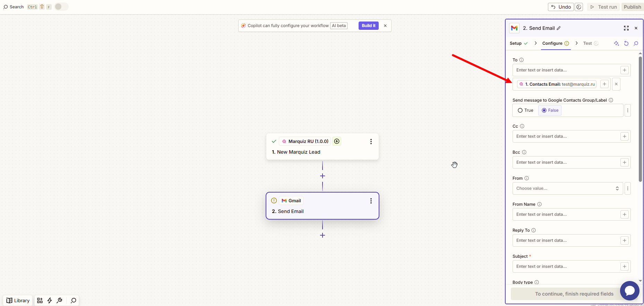Switch to the Setup tab
This screenshot has width=644, height=306.
tap(516, 43)
